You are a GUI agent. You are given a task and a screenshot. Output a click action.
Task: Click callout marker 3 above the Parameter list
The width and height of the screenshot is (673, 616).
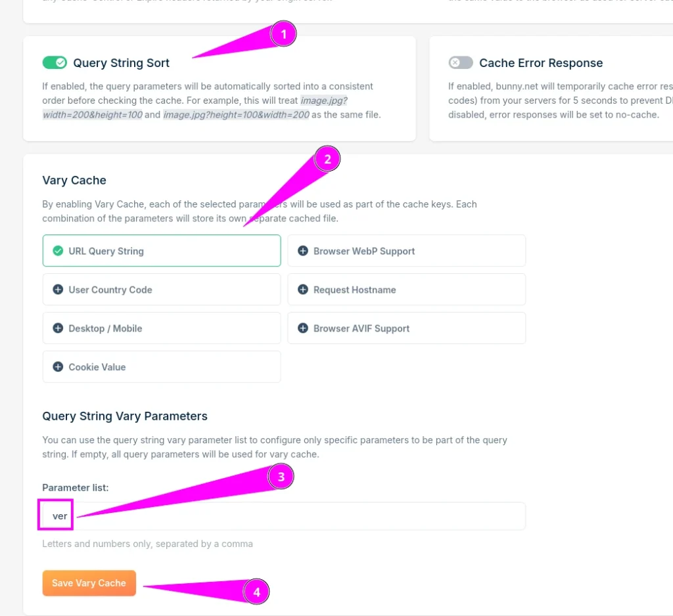tap(281, 476)
